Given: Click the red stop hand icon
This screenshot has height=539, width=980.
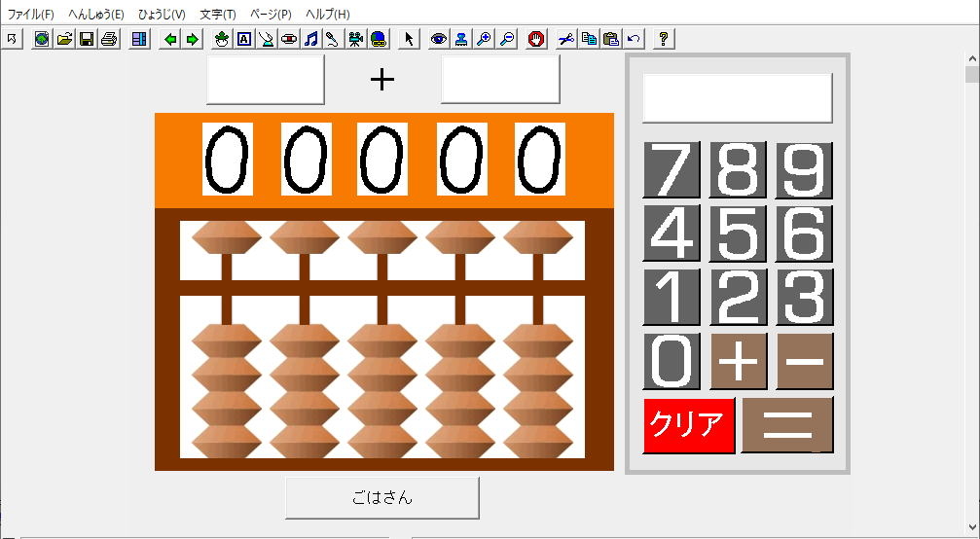Looking at the screenshot, I should pyautogui.click(x=536, y=39).
